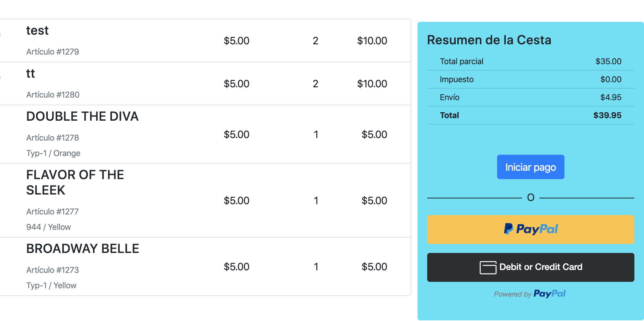Open the Powered by PayPal link
The height and width of the screenshot is (321, 644).
(x=530, y=294)
